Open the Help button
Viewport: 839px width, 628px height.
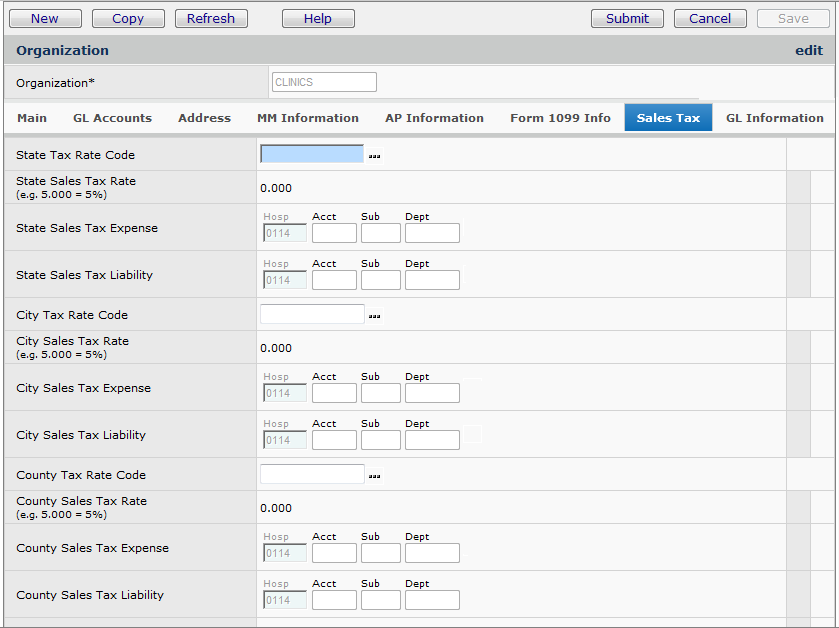[318, 18]
